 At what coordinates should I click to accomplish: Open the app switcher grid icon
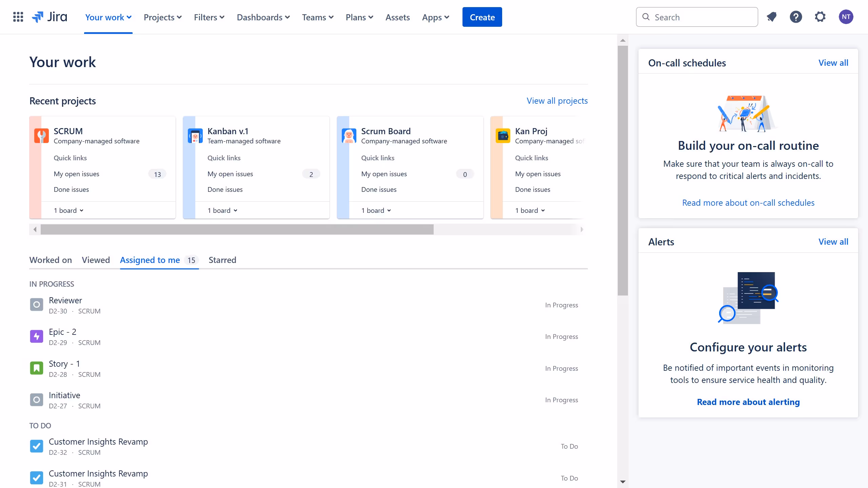(x=18, y=17)
